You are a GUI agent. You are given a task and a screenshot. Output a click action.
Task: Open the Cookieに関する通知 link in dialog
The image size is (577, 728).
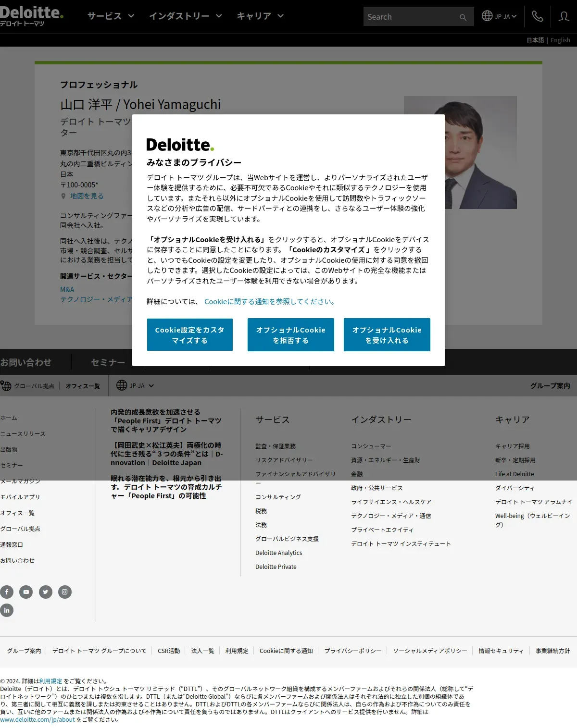coord(269,301)
